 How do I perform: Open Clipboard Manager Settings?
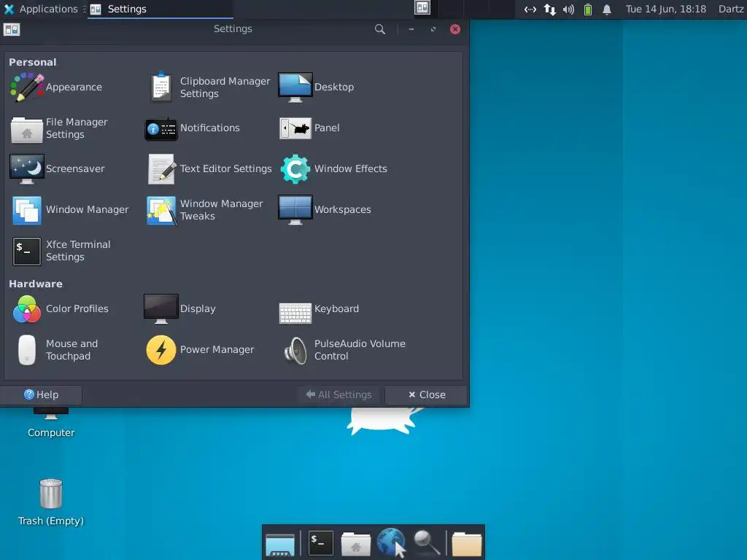pos(209,87)
